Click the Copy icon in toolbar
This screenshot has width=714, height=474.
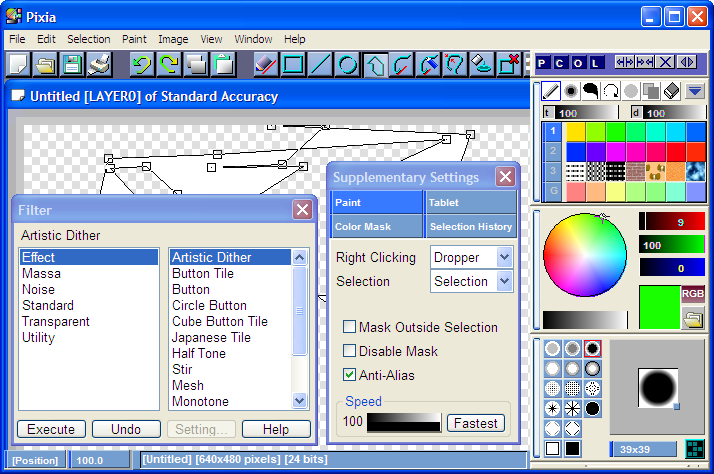pos(196,64)
